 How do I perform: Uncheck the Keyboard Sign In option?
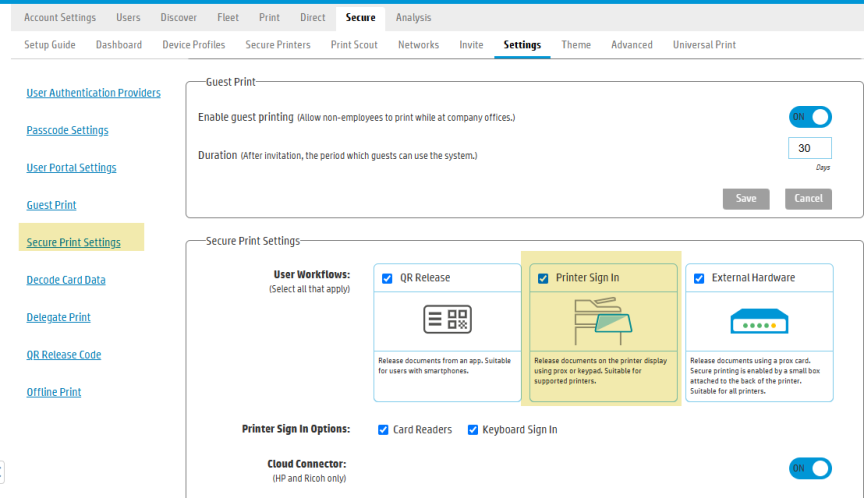coord(473,430)
